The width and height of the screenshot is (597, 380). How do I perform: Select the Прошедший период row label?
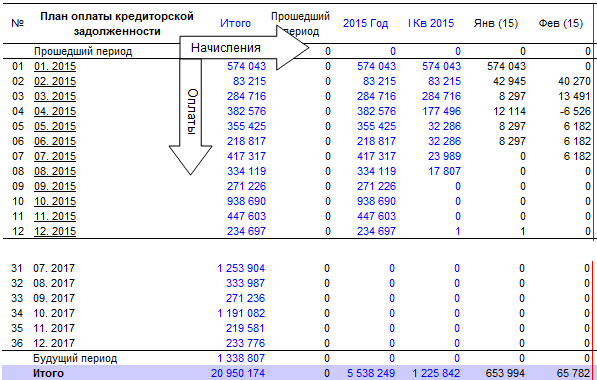pos(83,51)
